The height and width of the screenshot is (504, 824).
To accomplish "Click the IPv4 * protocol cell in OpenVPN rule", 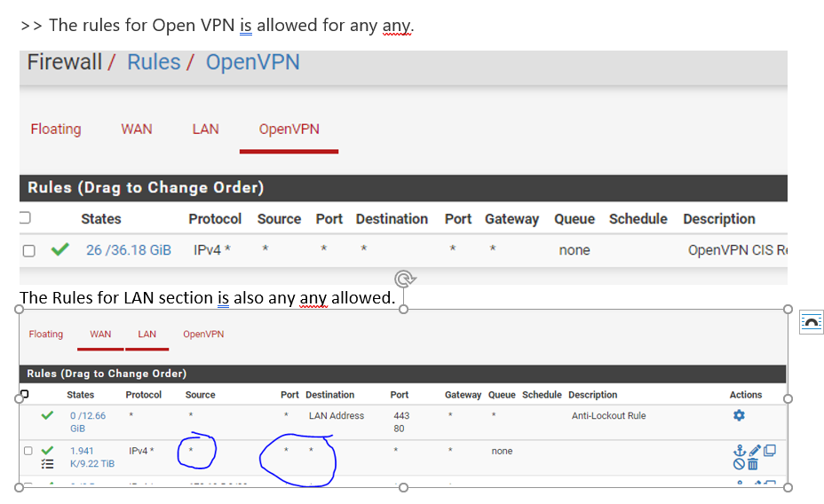I will [212, 250].
